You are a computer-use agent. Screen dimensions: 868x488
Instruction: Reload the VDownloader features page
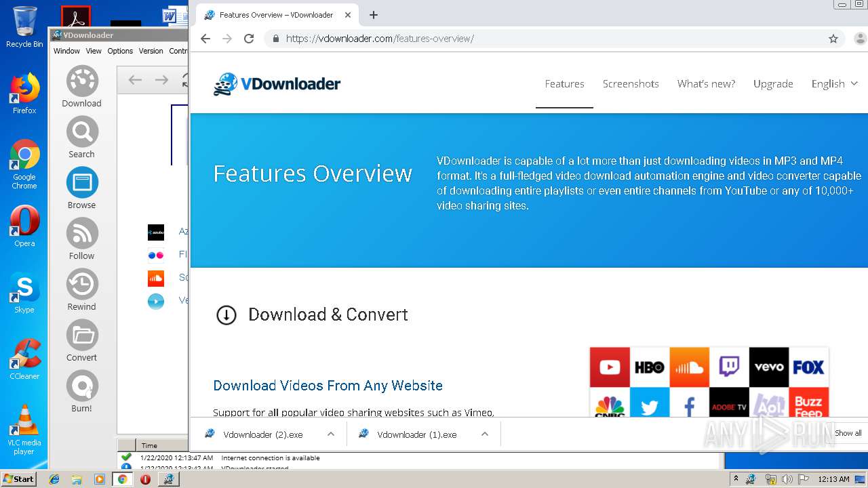[x=249, y=39]
